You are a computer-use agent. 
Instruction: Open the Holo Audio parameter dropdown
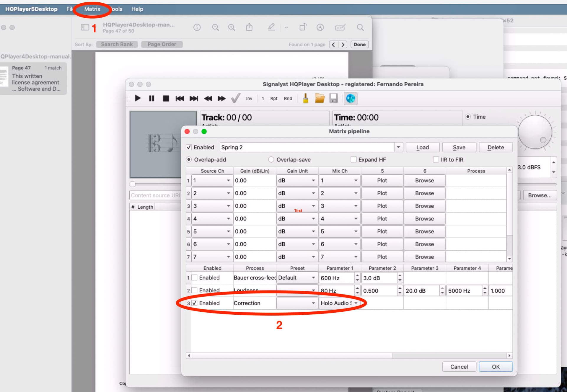(340, 303)
